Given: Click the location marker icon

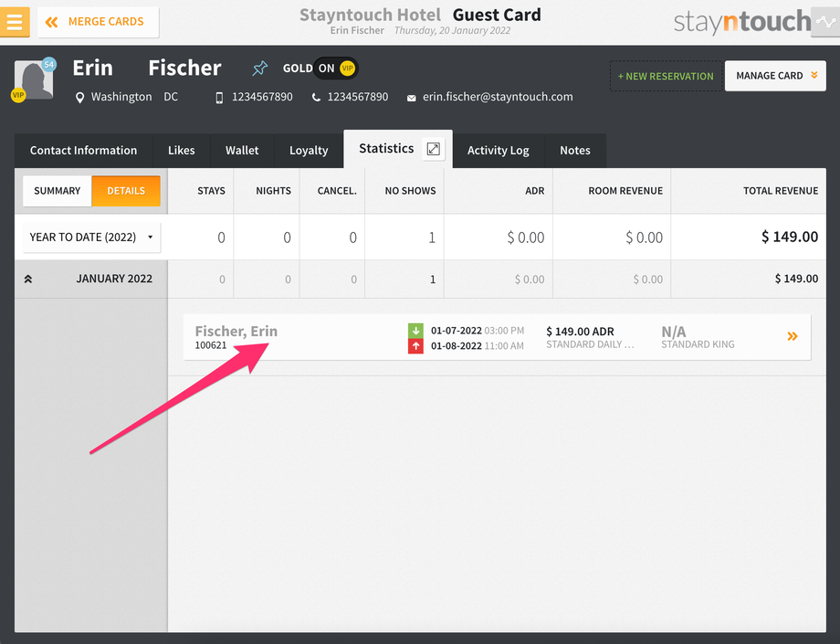Looking at the screenshot, I should click(79, 98).
